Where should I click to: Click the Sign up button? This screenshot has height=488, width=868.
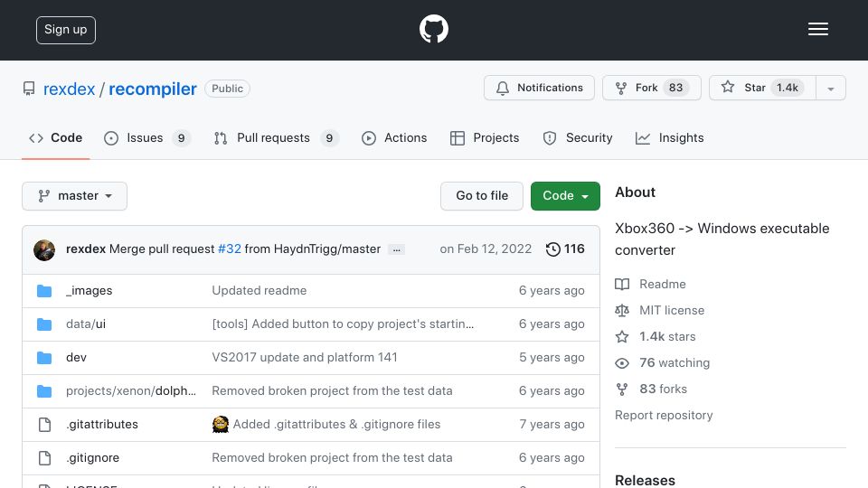coord(66,30)
